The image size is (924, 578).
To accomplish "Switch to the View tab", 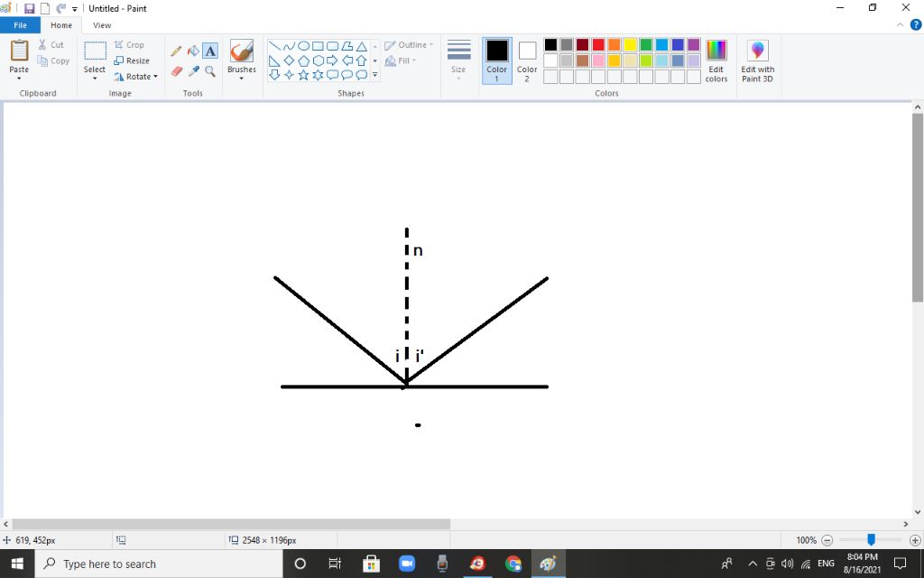I will click(102, 25).
